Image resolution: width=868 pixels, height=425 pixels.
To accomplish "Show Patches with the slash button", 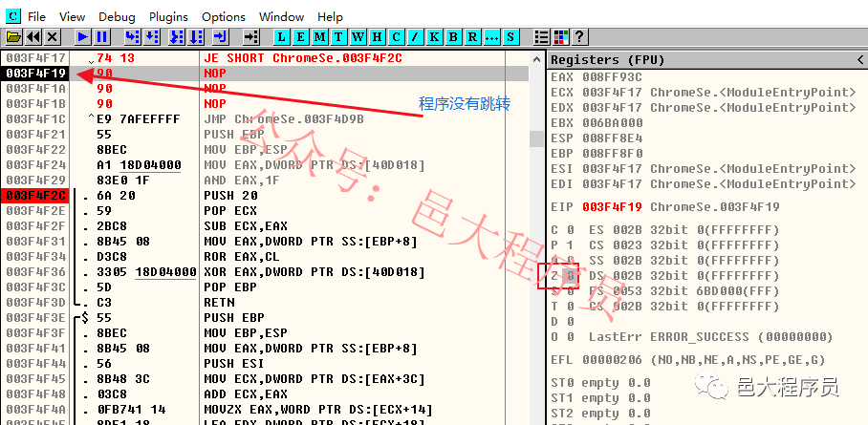I will (x=415, y=37).
